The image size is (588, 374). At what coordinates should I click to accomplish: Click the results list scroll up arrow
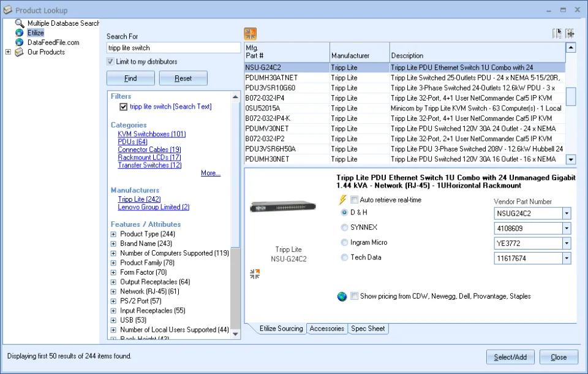tap(570, 47)
